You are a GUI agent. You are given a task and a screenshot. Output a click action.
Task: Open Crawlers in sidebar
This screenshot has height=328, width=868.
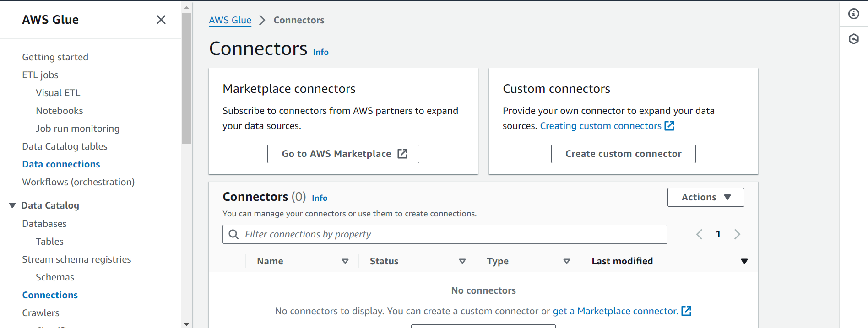41,313
